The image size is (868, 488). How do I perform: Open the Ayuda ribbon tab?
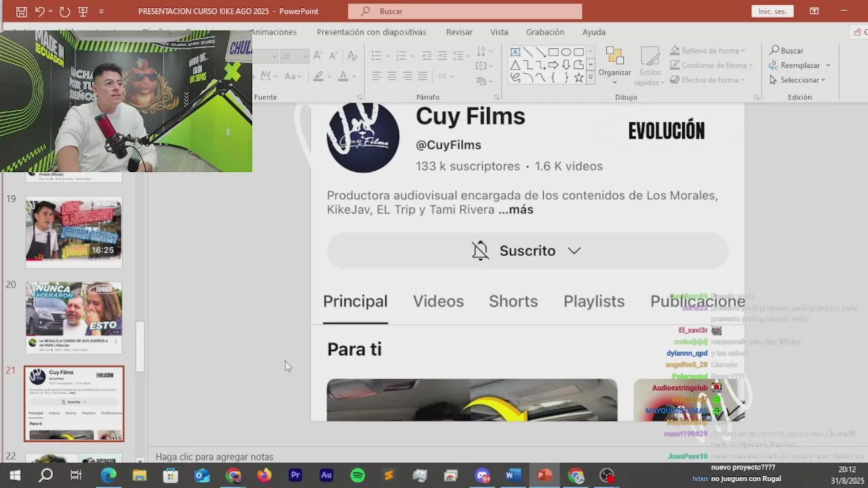pyautogui.click(x=594, y=32)
